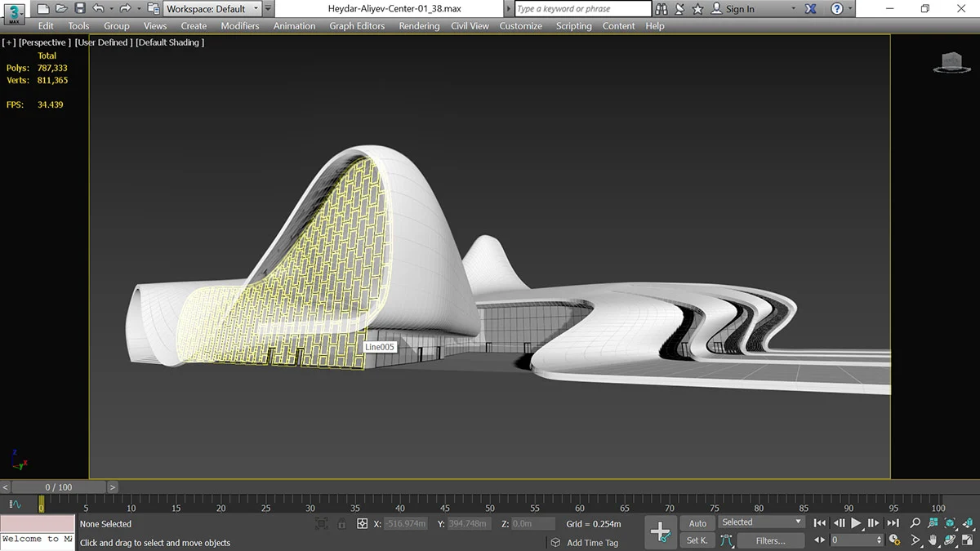The width and height of the screenshot is (980, 551).
Task: Click the Set Keys large plus button
Action: tap(661, 531)
